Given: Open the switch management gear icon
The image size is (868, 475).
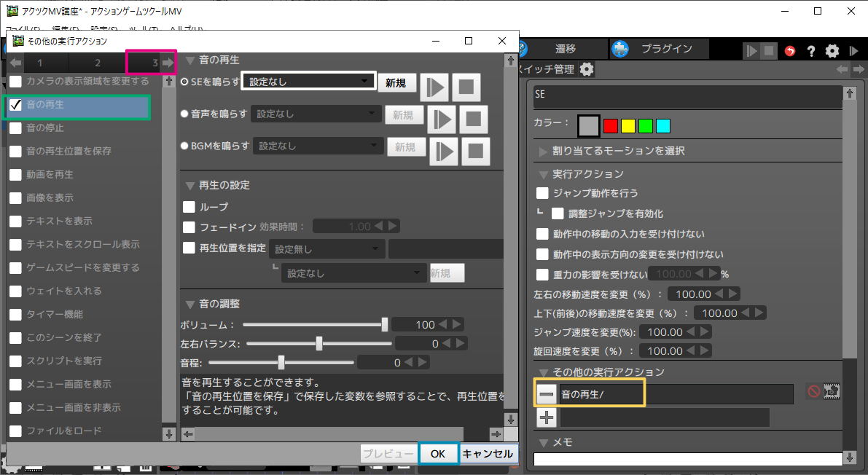Looking at the screenshot, I should tap(587, 69).
